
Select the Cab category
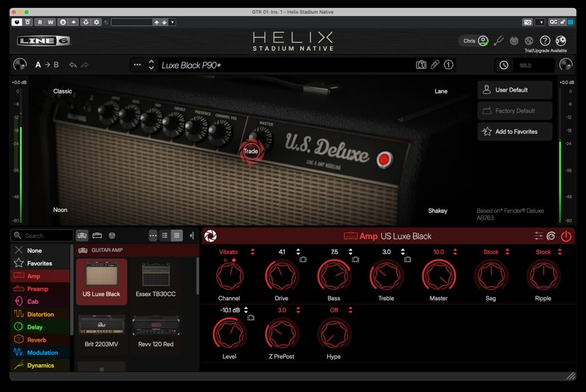(x=41, y=302)
